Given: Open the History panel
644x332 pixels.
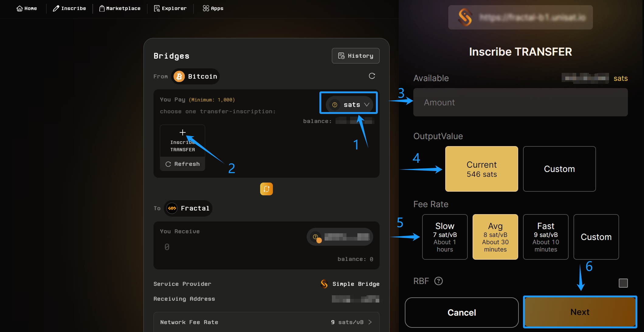Looking at the screenshot, I should [x=355, y=56].
